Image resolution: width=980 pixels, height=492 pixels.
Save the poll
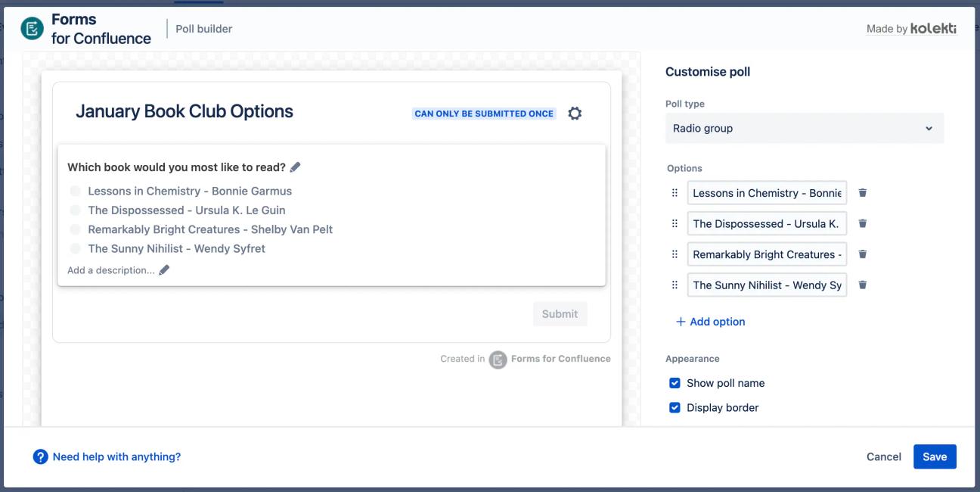pyautogui.click(x=935, y=456)
